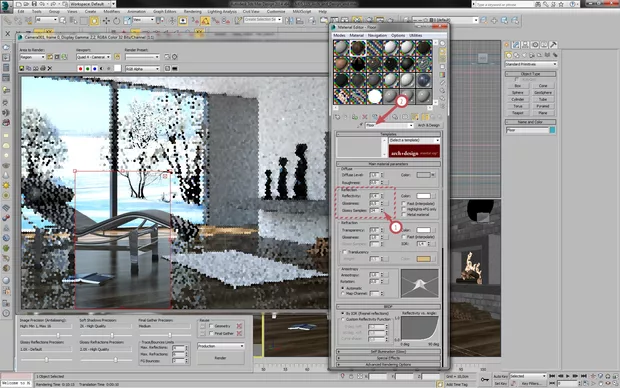Collapse the Main material parameters rollout

[388, 164]
